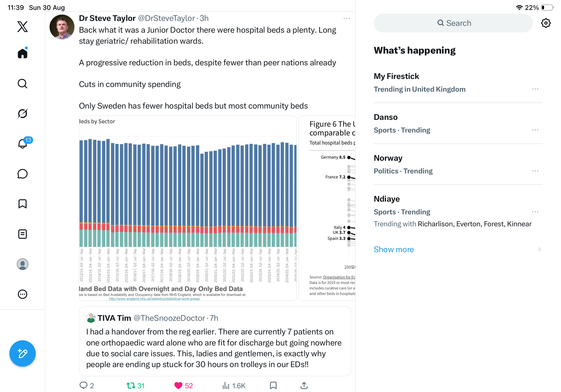Open trending settings gear icon
561x392 pixels.
click(545, 23)
